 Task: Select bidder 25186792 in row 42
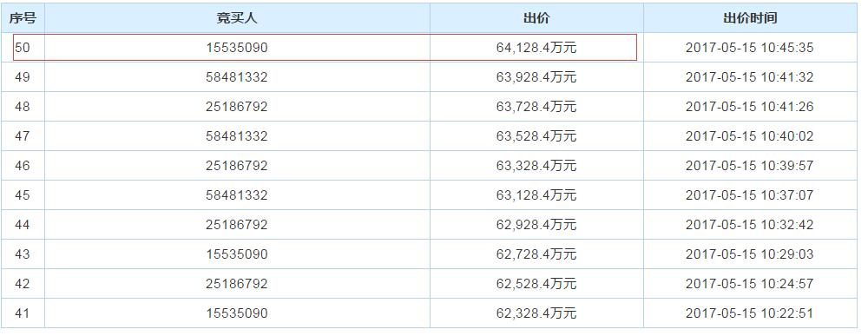(x=237, y=284)
